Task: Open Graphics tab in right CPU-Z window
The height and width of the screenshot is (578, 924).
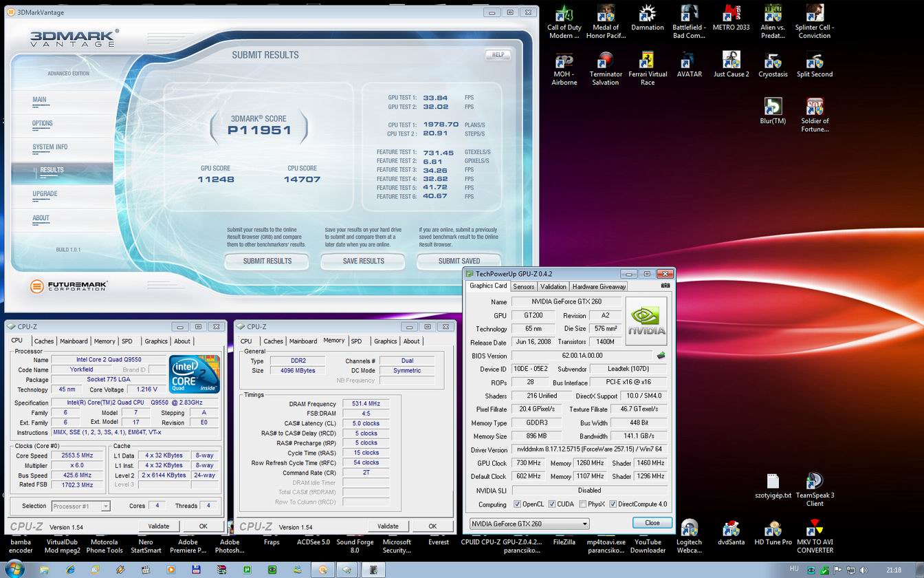Action: click(385, 341)
